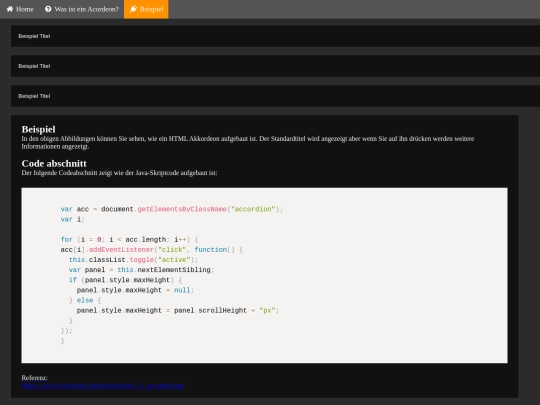Image resolution: width=540 pixels, height=405 pixels.
Task: Click the code line 'var i;'
Action: [72, 219]
